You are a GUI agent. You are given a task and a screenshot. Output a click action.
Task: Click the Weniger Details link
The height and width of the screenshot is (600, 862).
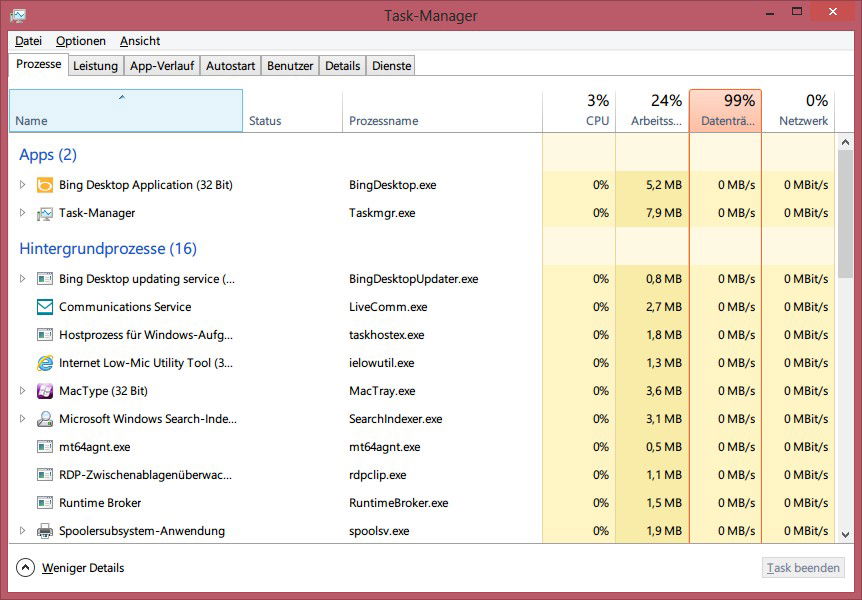coord(83,568)
